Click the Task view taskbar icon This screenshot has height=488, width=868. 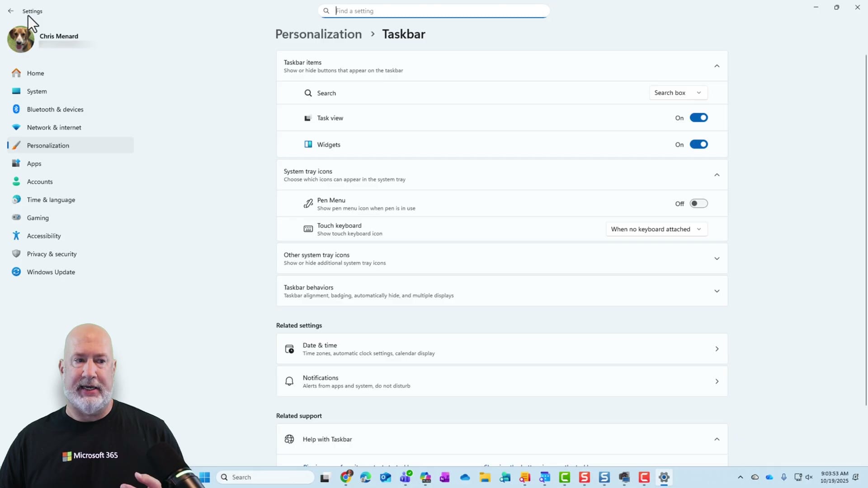325,477
